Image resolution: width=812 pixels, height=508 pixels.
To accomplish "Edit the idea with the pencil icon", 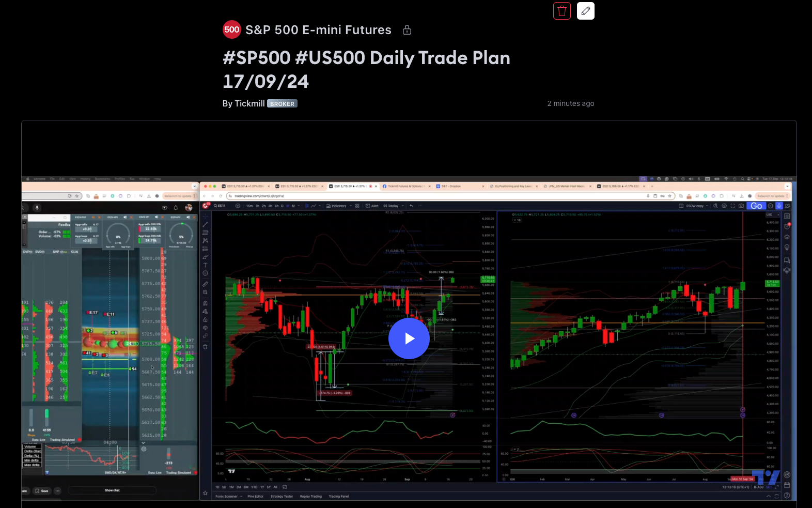I will click(x=586, y=11).
